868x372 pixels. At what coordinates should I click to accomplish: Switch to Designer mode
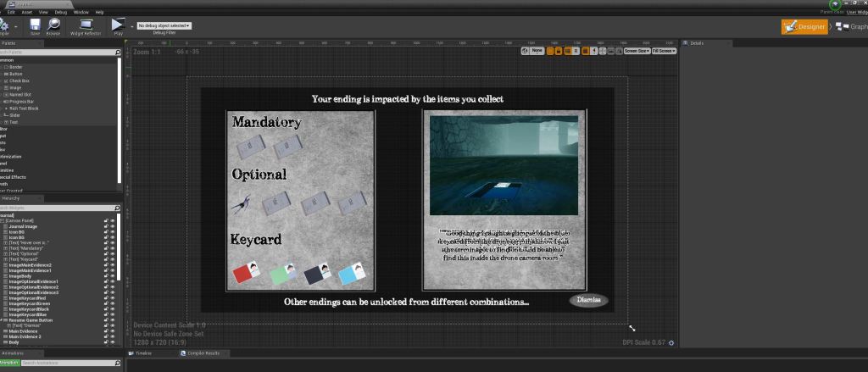click(804, 26)
